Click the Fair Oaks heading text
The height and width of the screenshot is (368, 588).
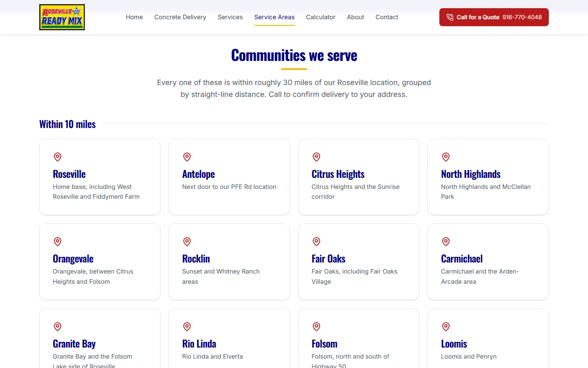[328, 259]
